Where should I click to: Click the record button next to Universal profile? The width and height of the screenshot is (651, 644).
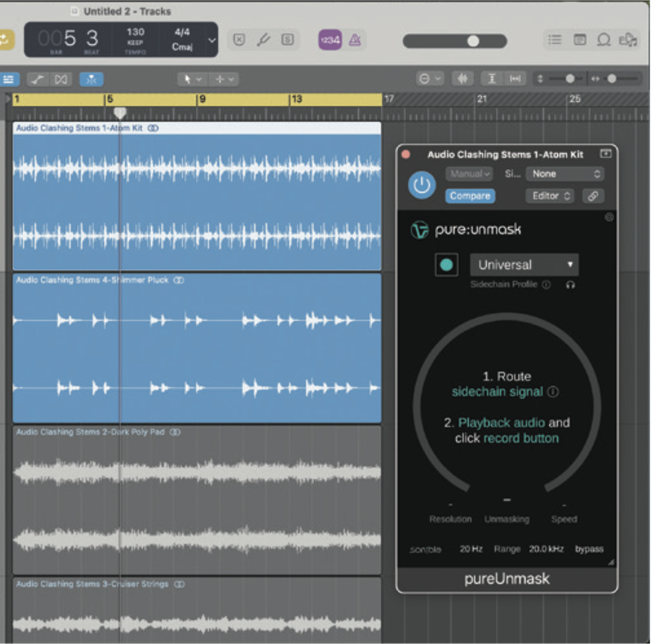click(447, 265)
